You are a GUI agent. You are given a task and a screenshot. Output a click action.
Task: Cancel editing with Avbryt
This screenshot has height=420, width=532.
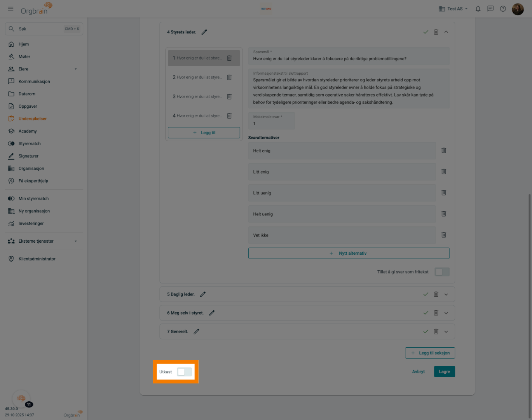418,372
